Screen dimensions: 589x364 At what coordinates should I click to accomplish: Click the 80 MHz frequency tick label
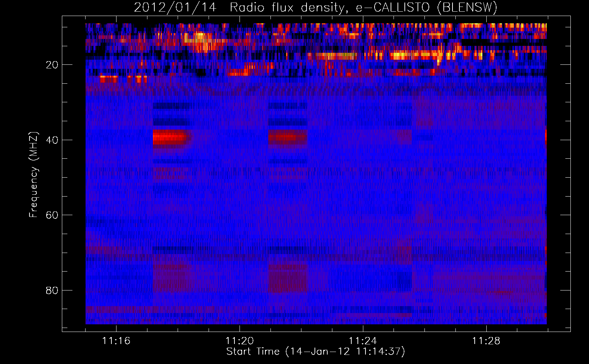52,290
